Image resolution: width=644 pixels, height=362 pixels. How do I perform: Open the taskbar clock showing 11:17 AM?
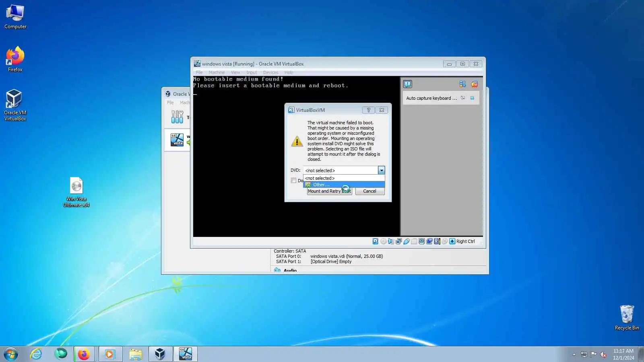(x=623, y=354)
